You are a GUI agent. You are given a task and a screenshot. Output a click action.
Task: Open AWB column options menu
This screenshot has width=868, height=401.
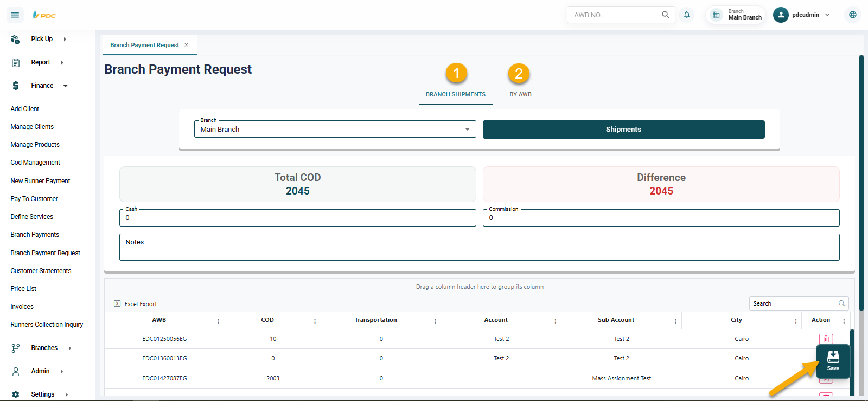point(219,321)
